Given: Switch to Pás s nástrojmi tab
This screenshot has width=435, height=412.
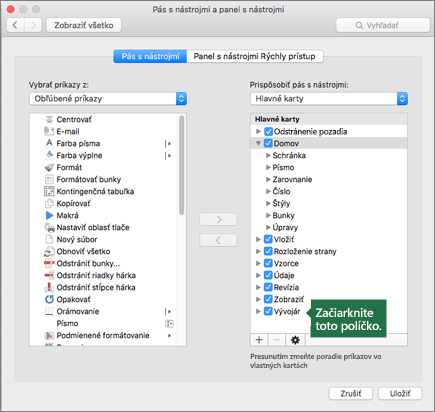Looking at the screenshot, I should click(x=150, y=56).
